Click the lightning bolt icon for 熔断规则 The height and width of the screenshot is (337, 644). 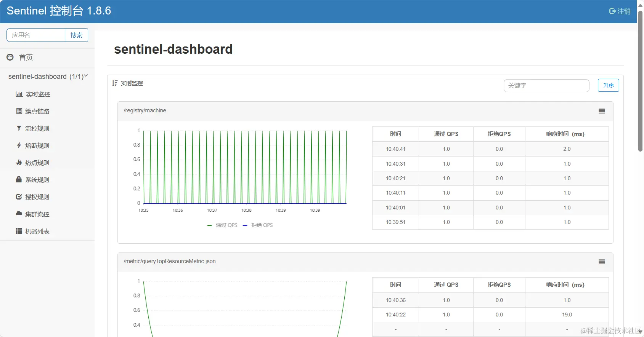pos(19,145)
